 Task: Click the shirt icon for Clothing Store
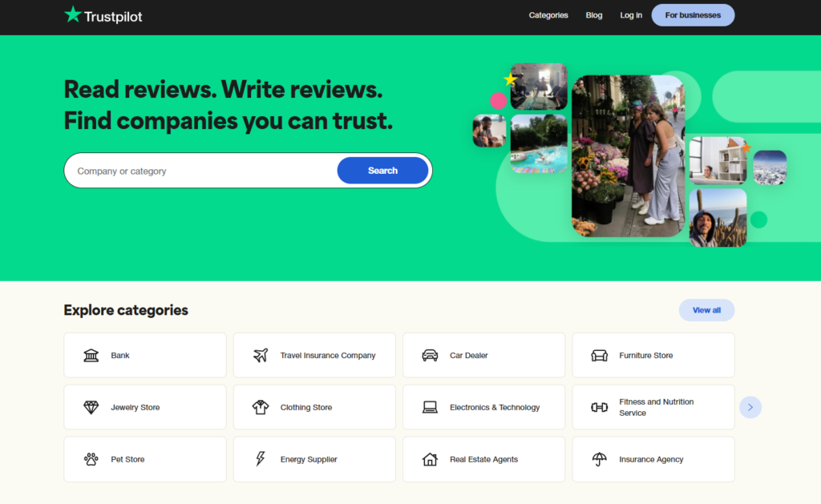point(260,407)
